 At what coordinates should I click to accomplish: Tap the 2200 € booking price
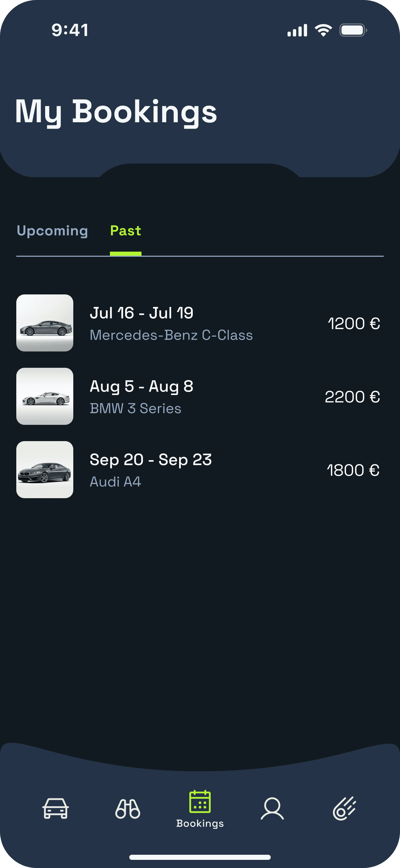(x=353, y=397)
